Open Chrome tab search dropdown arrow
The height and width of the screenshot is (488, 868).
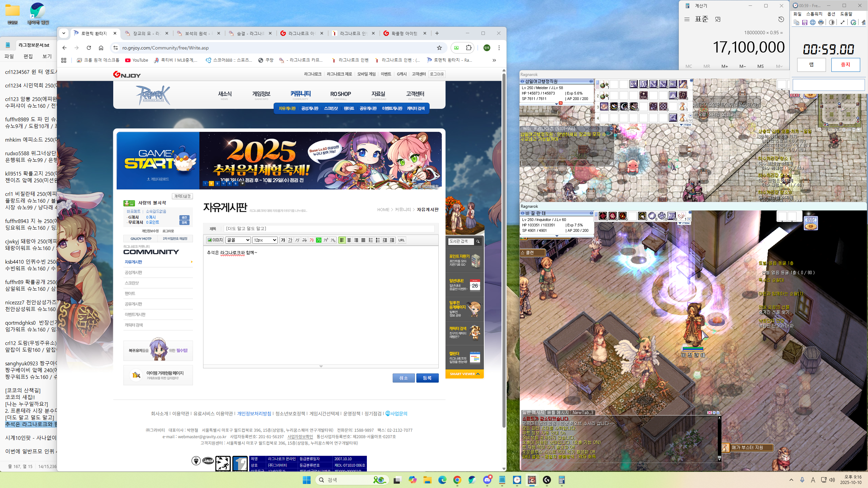tap(64, 33)
